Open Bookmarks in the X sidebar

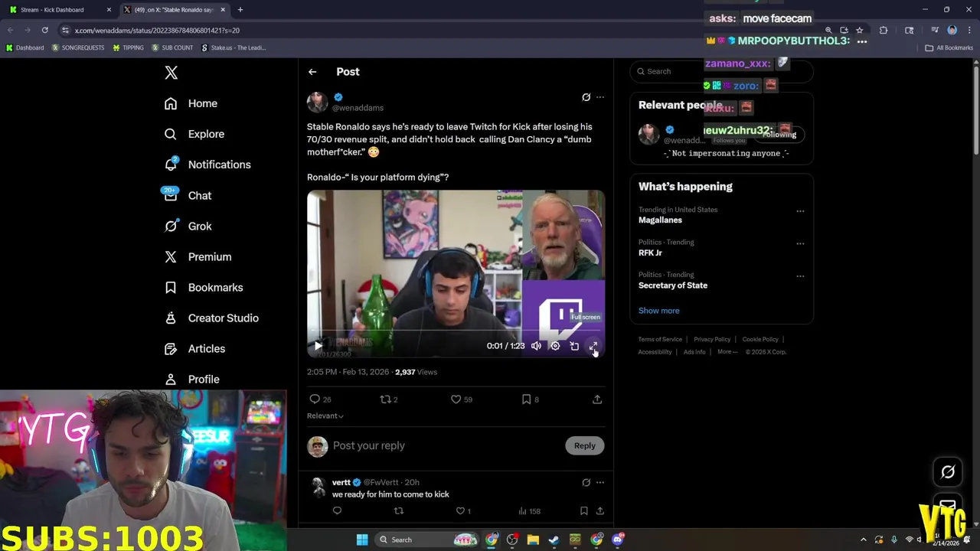204,287
